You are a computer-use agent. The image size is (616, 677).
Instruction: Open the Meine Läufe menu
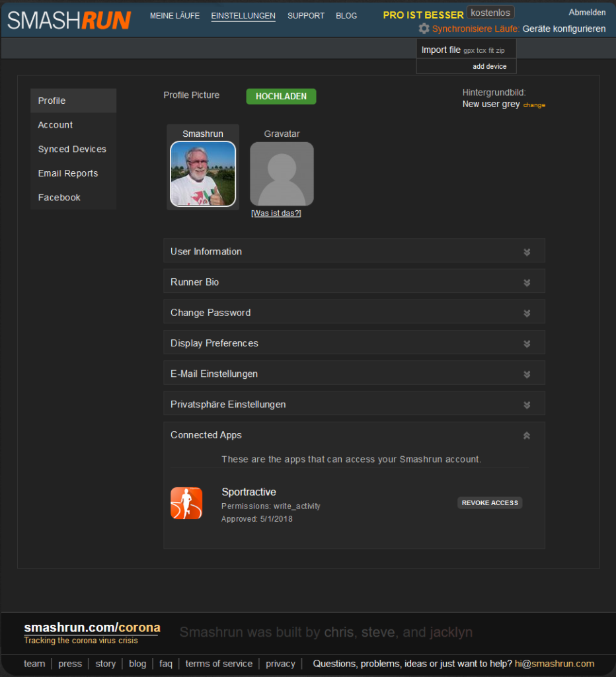coord(174,16)
